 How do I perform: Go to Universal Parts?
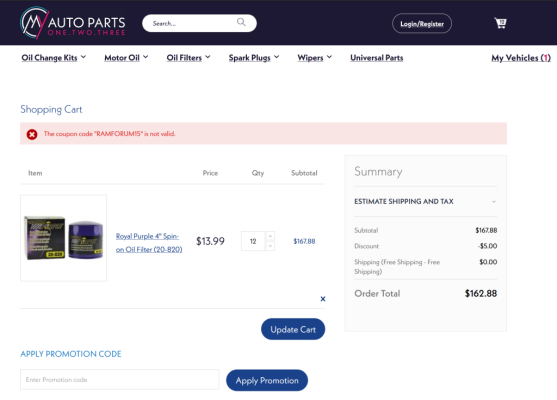pos(377,58)
